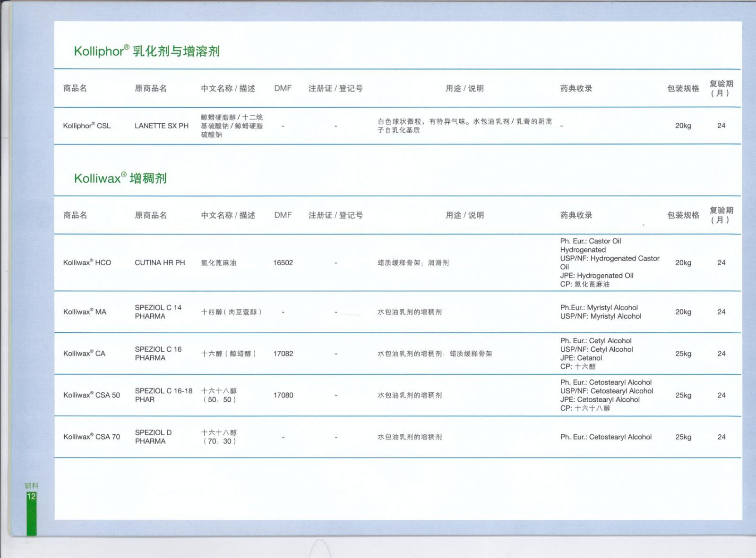Image resolution: width=756 pixels, height=558 pixels.
Task: Click CUTINA HR PH cell
Action: (160, 262)
